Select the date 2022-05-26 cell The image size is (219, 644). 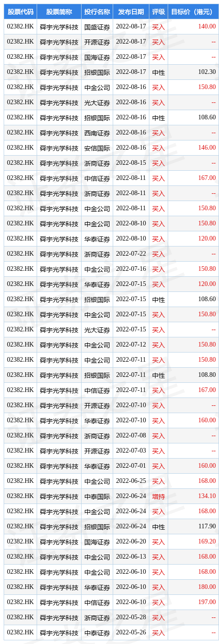coord(131,633)
